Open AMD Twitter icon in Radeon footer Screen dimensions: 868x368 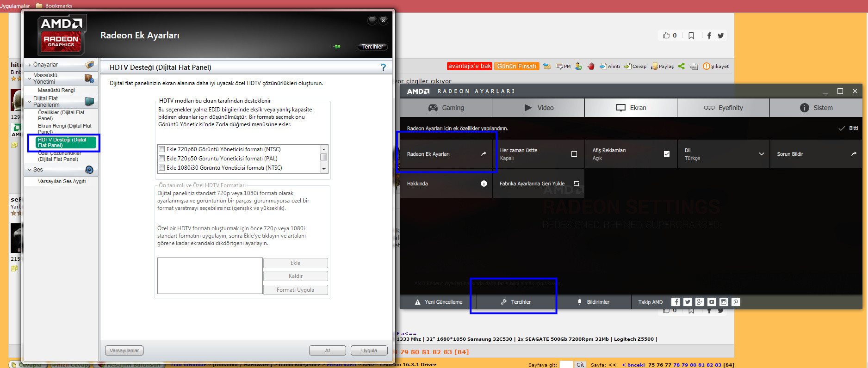[688, 302]
